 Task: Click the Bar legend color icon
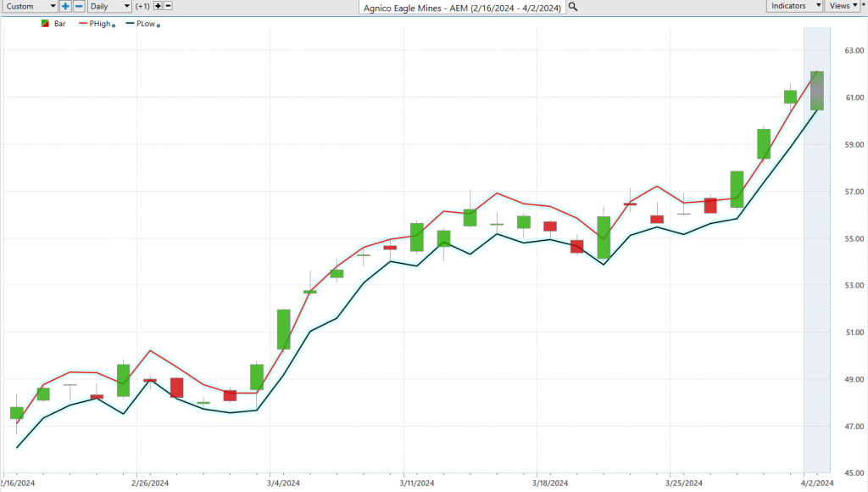(x=46, y=24)
